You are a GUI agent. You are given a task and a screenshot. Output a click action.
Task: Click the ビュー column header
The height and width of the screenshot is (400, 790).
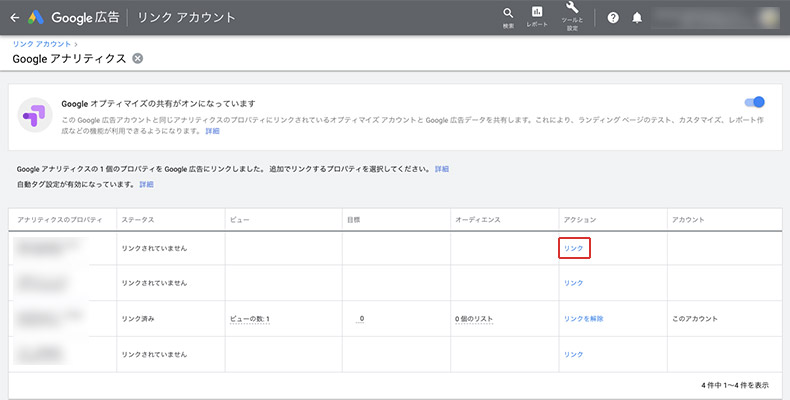pos(239,220)
